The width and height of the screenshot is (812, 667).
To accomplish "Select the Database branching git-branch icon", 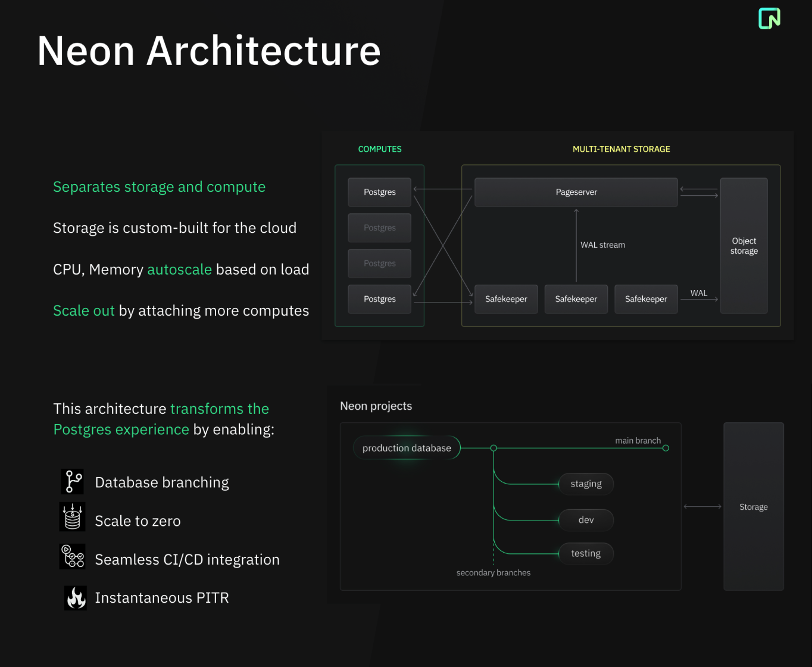I will [x=73, y=481].
